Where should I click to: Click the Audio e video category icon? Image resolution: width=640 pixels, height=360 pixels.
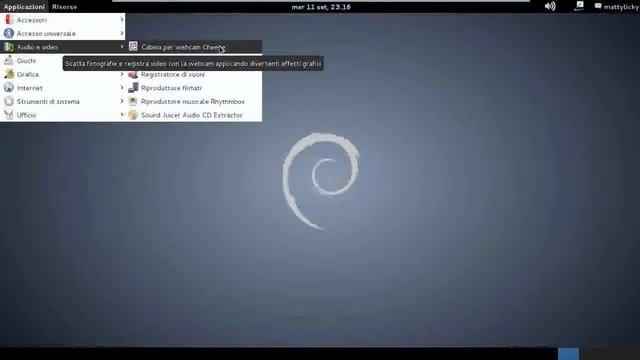click(9, 47)
